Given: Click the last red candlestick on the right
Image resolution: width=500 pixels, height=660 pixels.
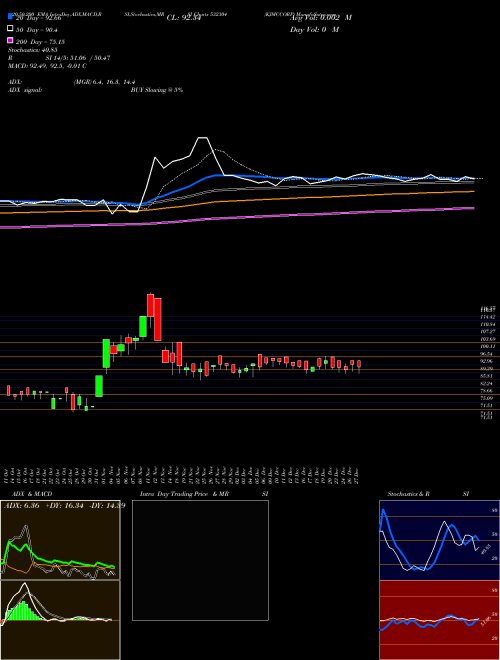Looking at the screenshot, I should pos(359,364).
